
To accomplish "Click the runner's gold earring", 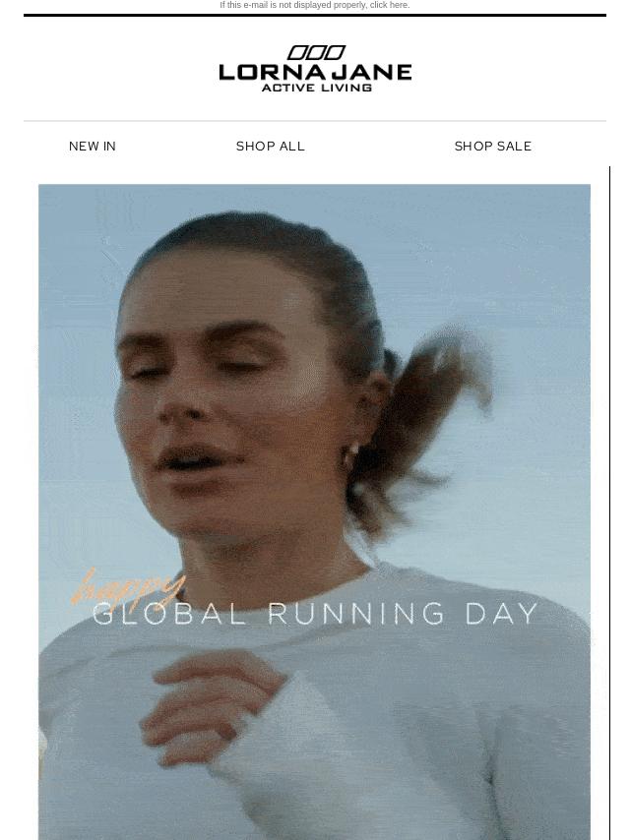I will click(x=351, y=453).
